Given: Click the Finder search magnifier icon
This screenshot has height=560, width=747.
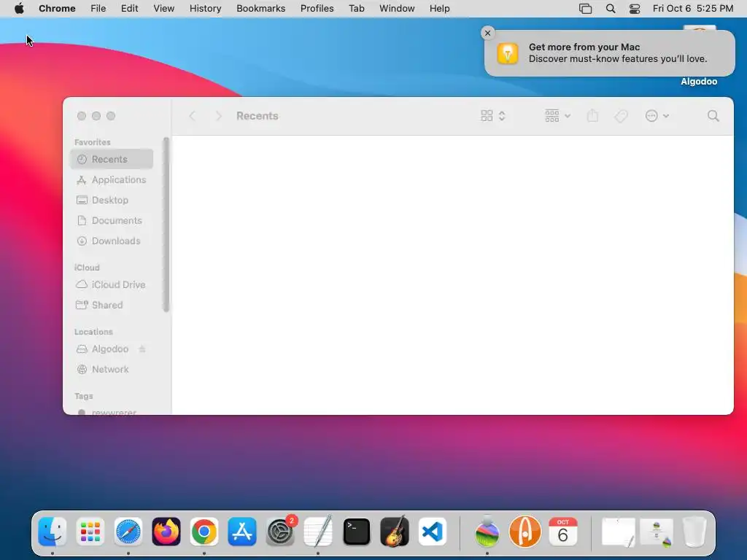Looking at the screenshot, I should coord(713,116).
